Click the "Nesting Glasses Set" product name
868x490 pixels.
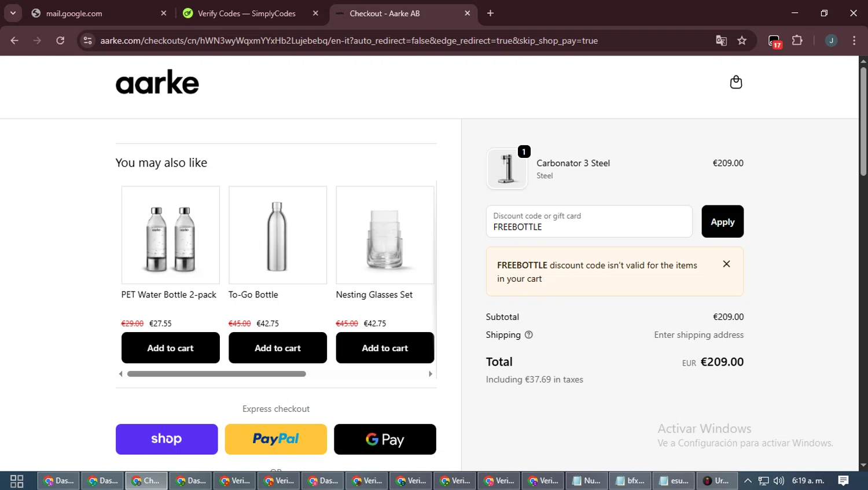pyautogui.click(x=374, y=294)
